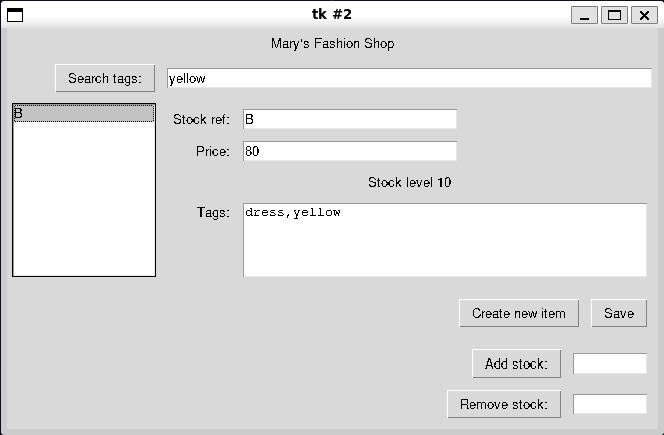Close the tk #2 window
The image size is (664, 435).
[643, 14]
